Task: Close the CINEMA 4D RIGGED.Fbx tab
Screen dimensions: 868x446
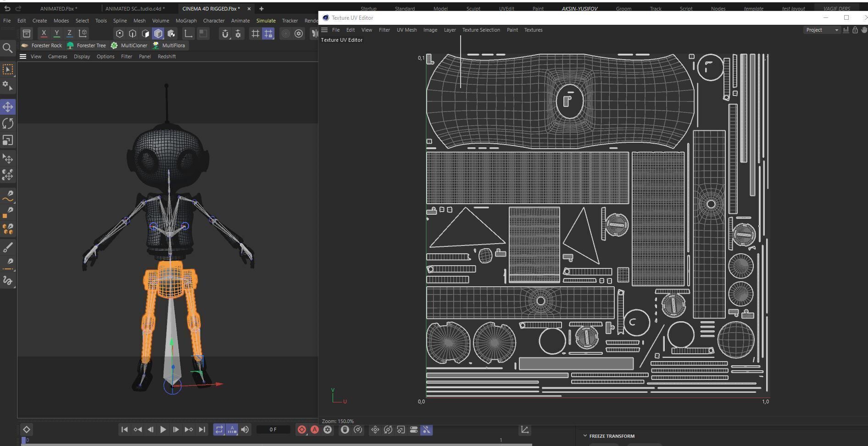Action: point(249,9)
